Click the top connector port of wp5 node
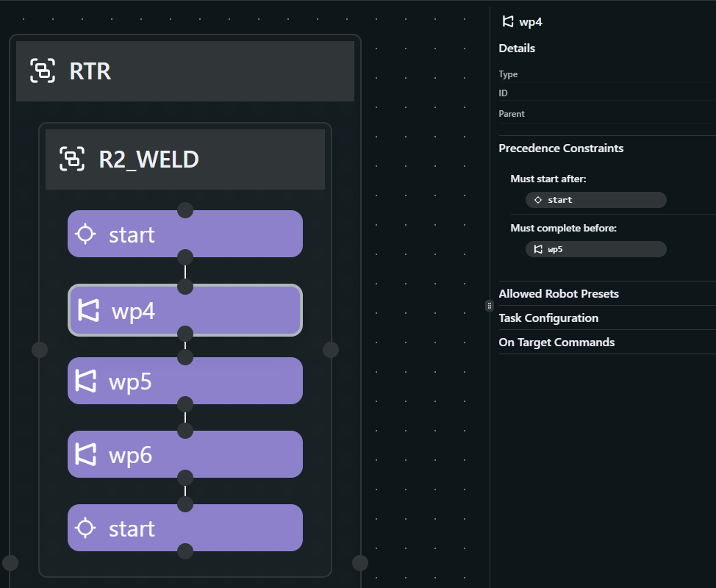 pyautogui.click(x=185, y=357)
